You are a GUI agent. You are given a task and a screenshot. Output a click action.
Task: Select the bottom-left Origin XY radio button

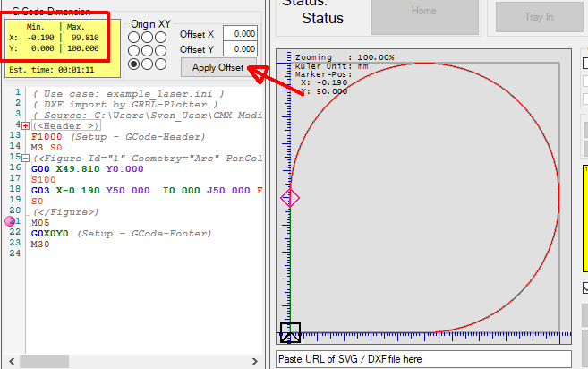134,64
